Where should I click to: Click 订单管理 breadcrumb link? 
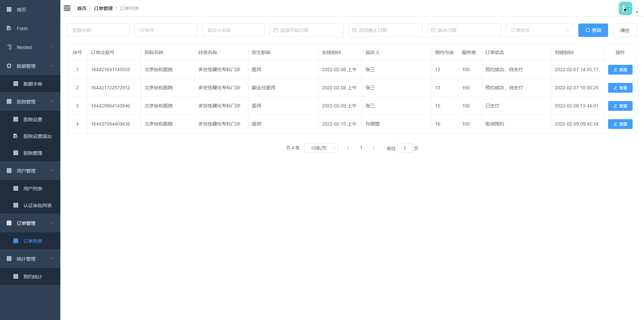click(x=103, y=8)
